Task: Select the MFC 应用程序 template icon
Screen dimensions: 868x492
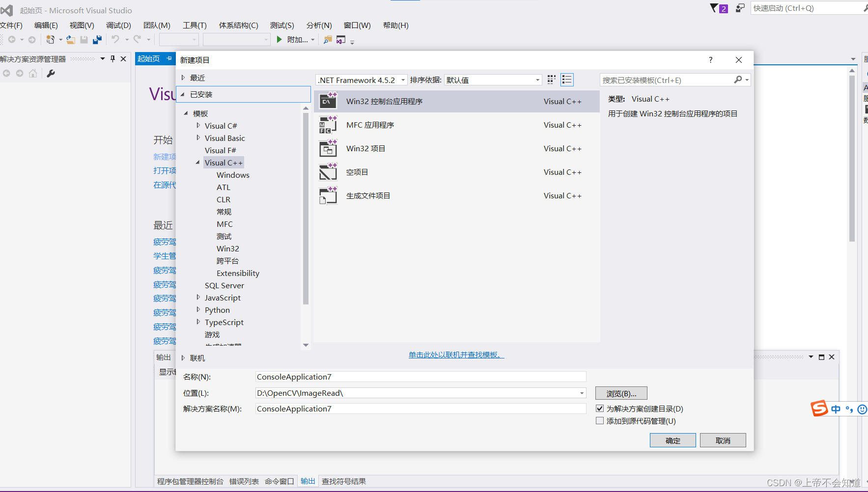Action: (x=328, y=125)
